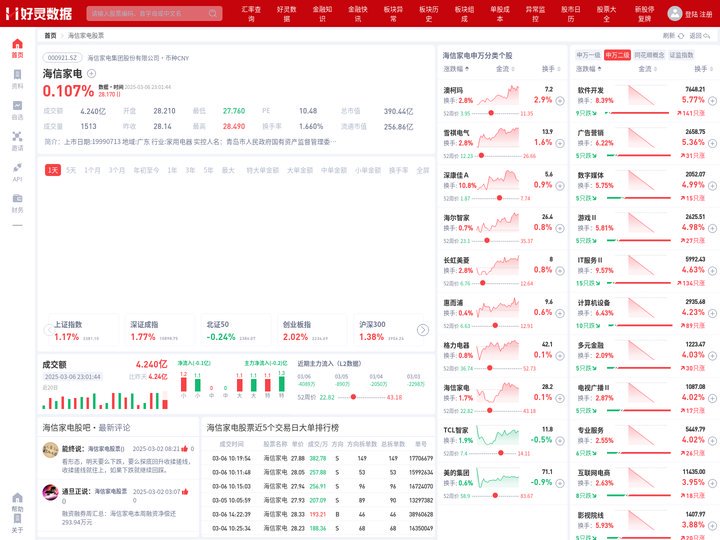
Task: Click 52周价 slider dot for 澳柯玛
Action: (491, 113)
